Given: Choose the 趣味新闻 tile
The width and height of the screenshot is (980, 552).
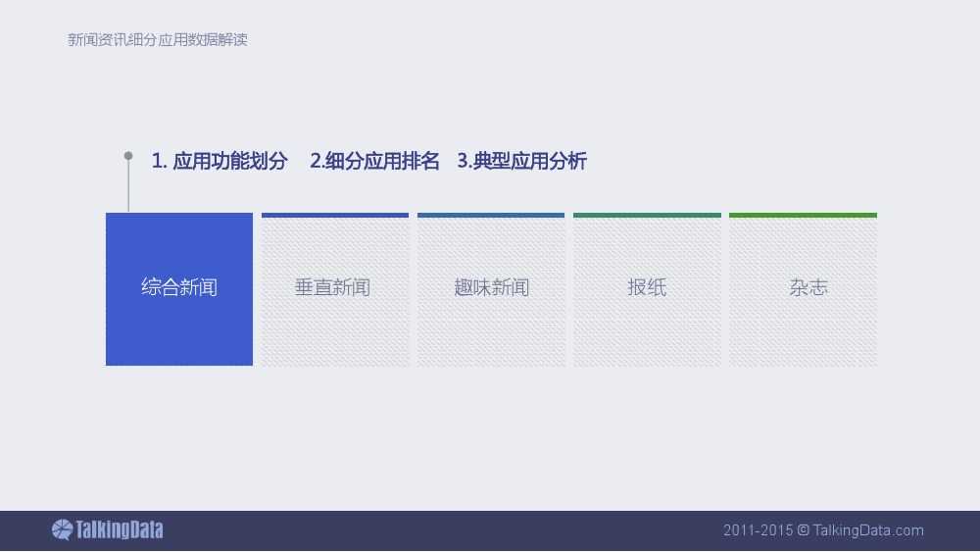Looking at the screenshot, I should tap(491, 288).
